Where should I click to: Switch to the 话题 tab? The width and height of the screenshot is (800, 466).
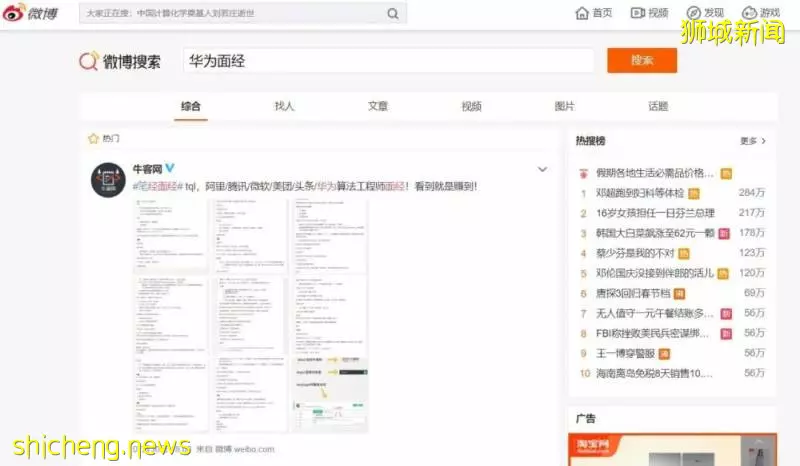[658, 106]
